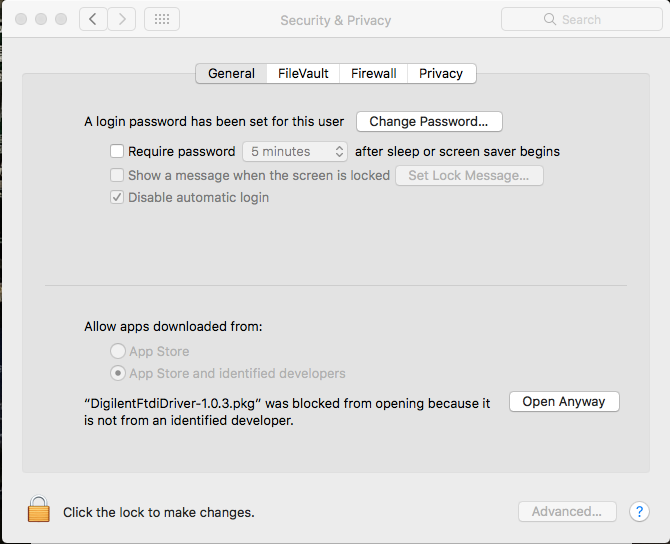Toggle Show a message when screen locked
This screenshot has width=670, height=544.
click(x=117, y=175)
